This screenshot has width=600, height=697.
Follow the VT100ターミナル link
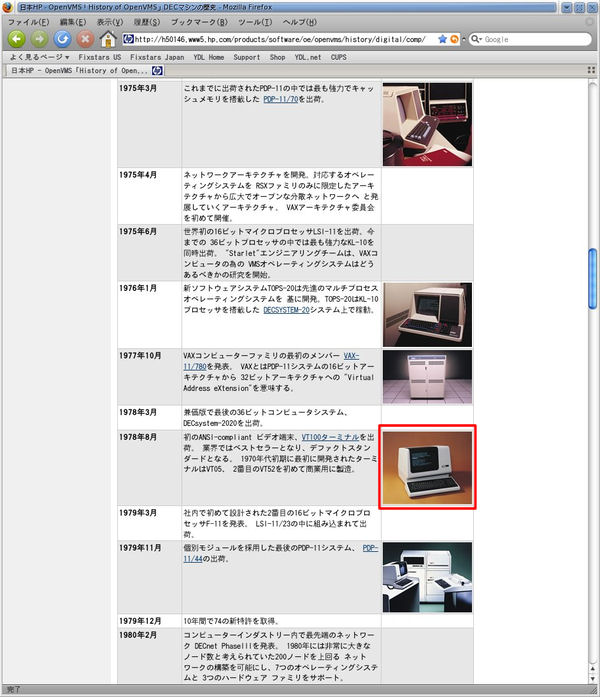pyautogui.click(x=330, y=437)
